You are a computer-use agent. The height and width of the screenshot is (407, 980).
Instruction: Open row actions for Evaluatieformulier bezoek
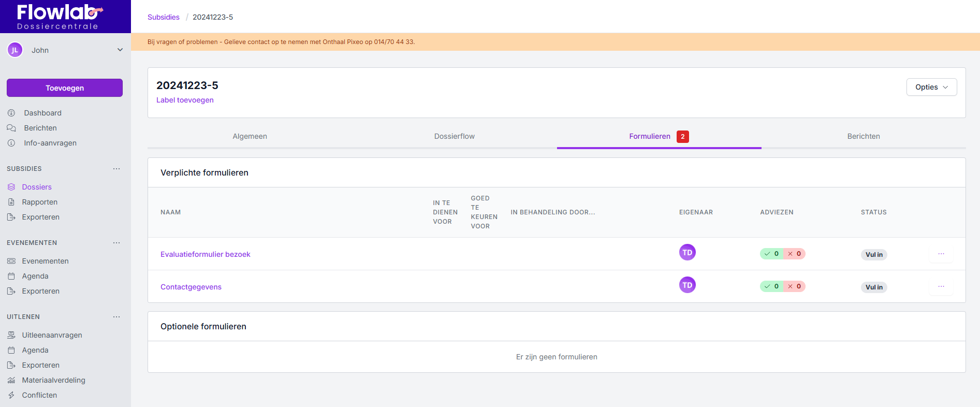[941, 254]
